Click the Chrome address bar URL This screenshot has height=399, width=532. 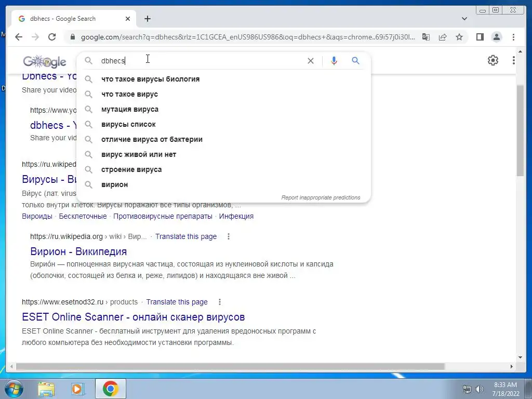click(x=248, y=37)
